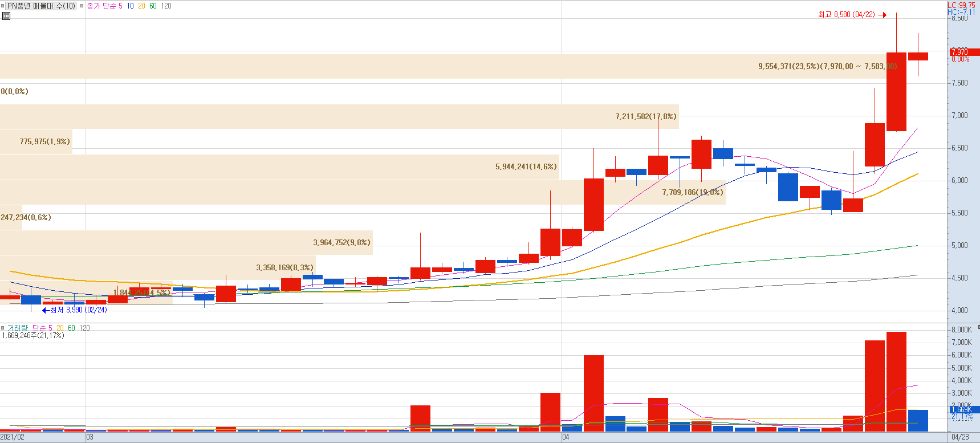Click the 21.17% label on volume axis
The width and height of the screenshot is (980, 443).
coord(962,417)
